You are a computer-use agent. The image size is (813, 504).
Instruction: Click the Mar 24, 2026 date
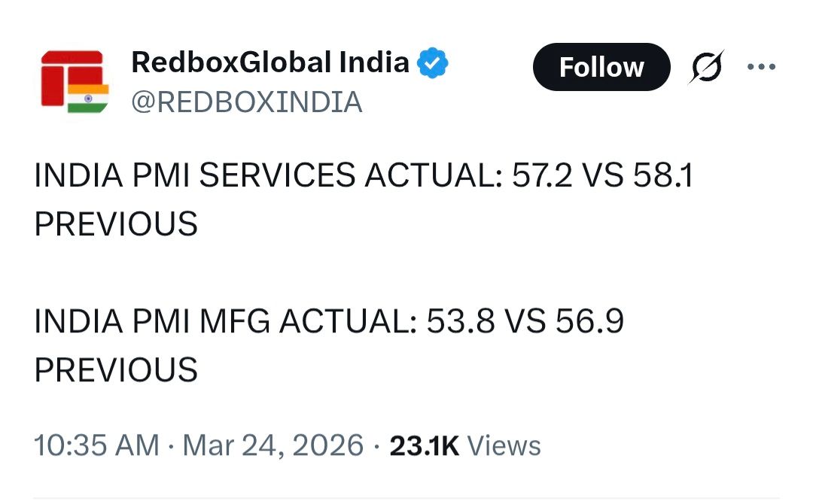(273, 445)
